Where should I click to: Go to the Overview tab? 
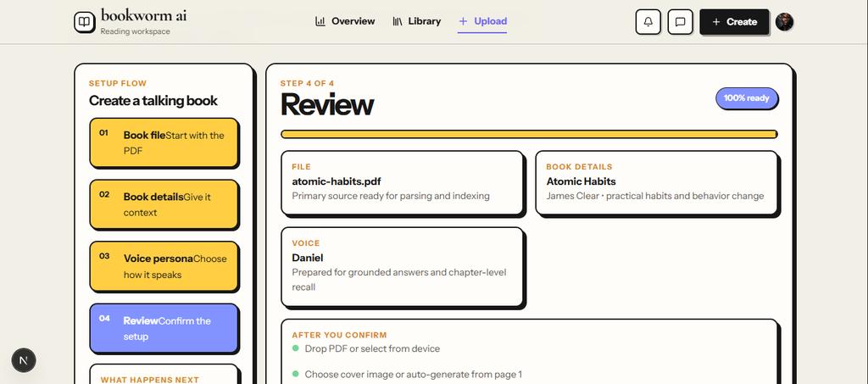345,21
